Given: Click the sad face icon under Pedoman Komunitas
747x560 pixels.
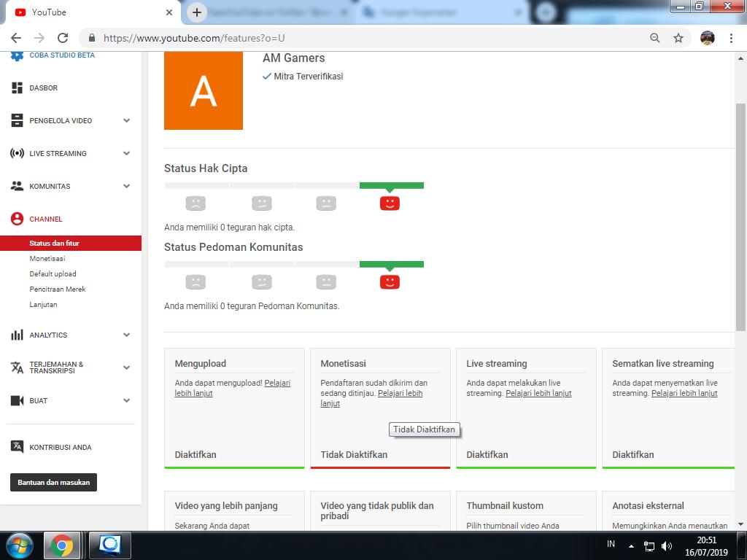Looking at the screenshot, I should 196,282.
